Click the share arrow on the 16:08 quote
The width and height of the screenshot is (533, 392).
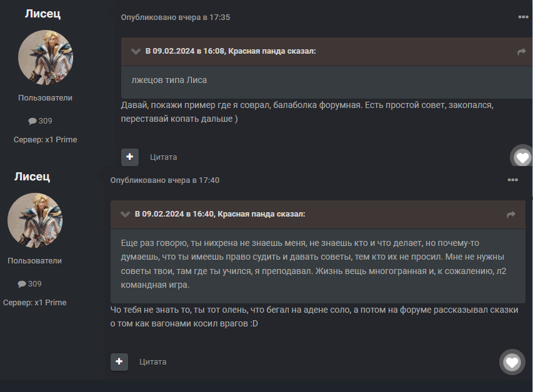[522, 52]
